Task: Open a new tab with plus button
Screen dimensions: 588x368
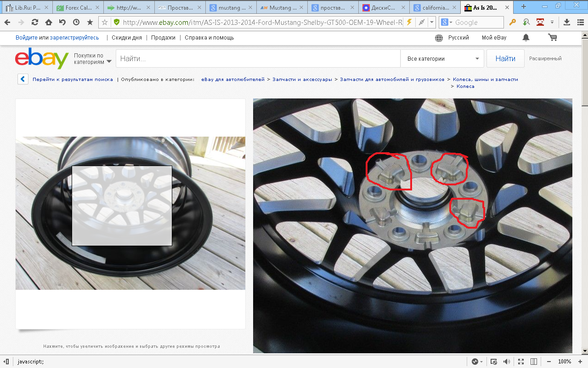Action: point(524,6)
